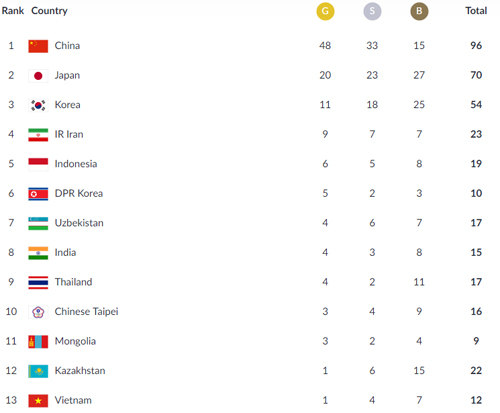This screenshot has width=500, height=413.
Task: Click the bronze medal B icon
Action: coord(419,11)
